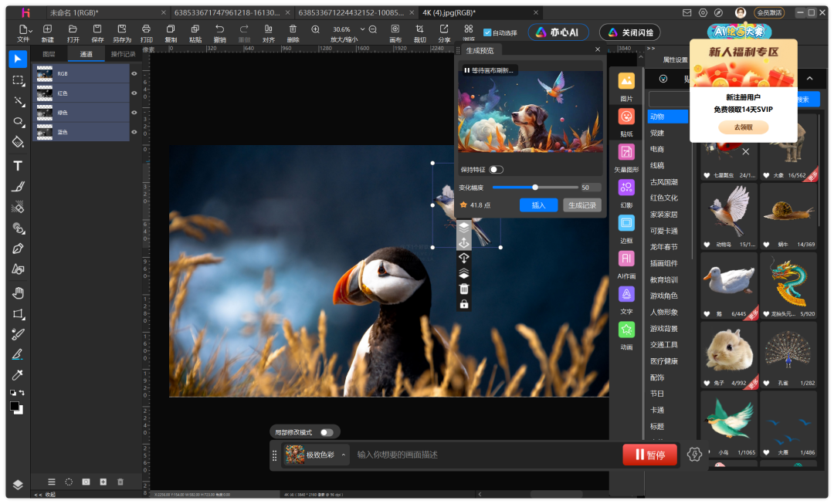The width and height of the screenshot is (834, 504).
Task: Lock the selected object with padlock icon
Action: (x=464, y=304)
